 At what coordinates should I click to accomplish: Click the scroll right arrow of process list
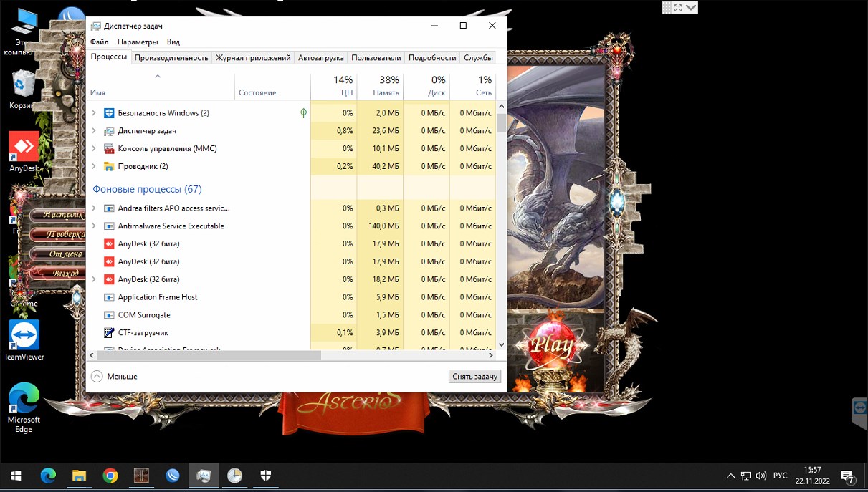pos(491,355)
